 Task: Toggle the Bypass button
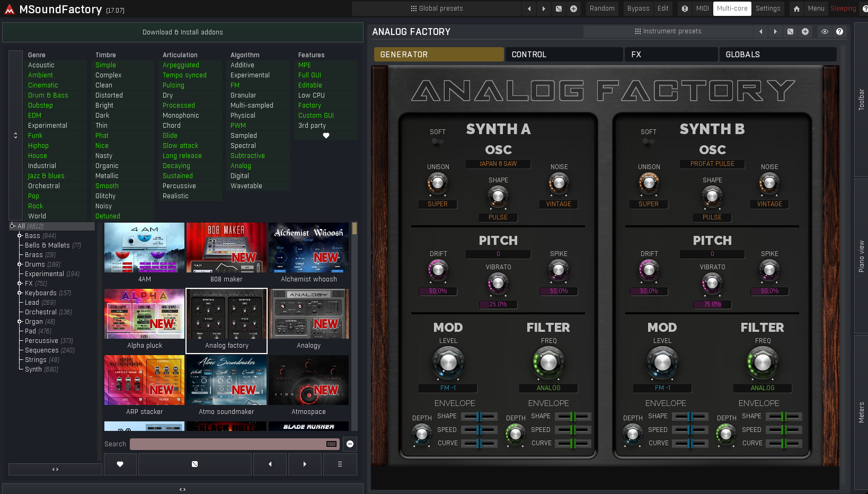pyautogui.click(x=638, y=8)
